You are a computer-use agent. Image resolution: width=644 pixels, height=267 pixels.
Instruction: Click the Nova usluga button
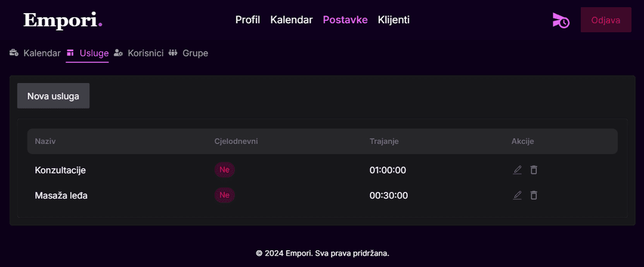(54, 96)
